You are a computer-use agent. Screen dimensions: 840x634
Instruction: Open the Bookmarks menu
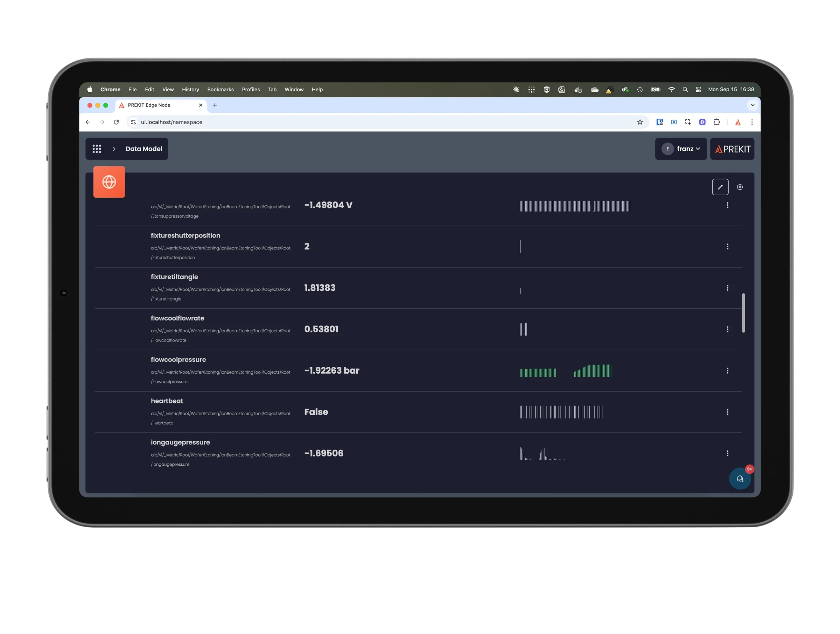click(x=220, y=90)
